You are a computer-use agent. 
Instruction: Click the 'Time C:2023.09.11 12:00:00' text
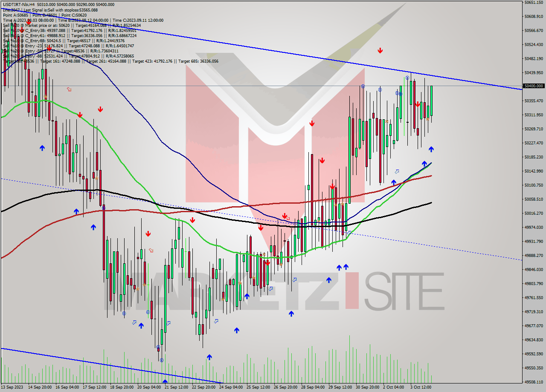click(139, 20)
